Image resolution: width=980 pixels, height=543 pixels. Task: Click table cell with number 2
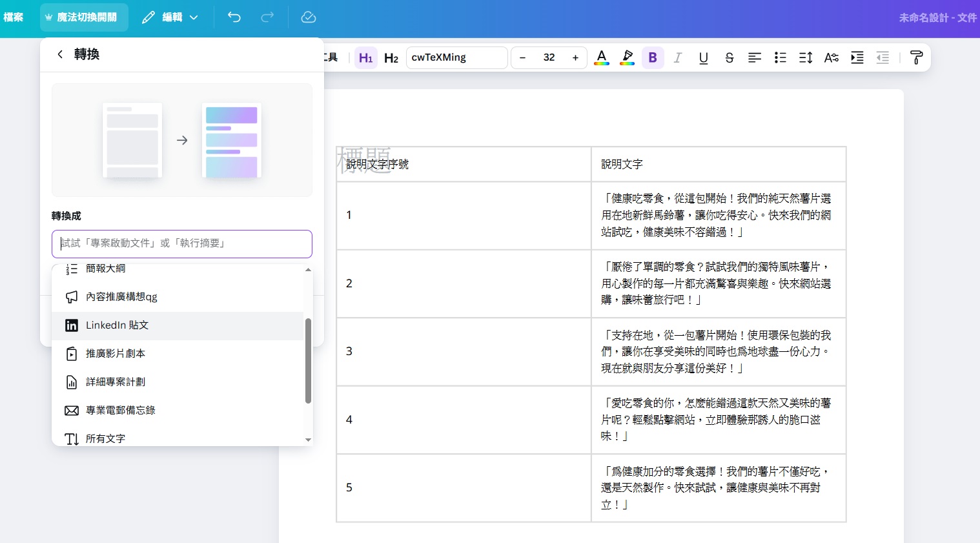coord(464,283)
